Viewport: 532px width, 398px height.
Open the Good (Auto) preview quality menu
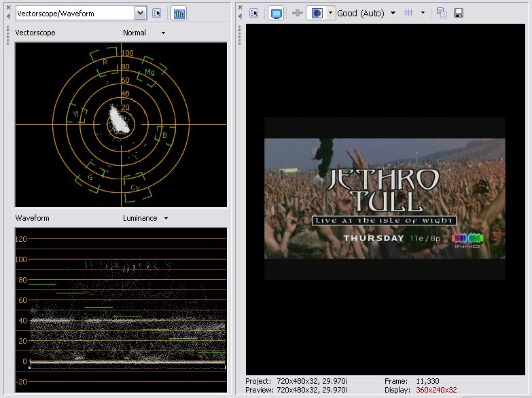pyautogui.click(x=366, y=13)
